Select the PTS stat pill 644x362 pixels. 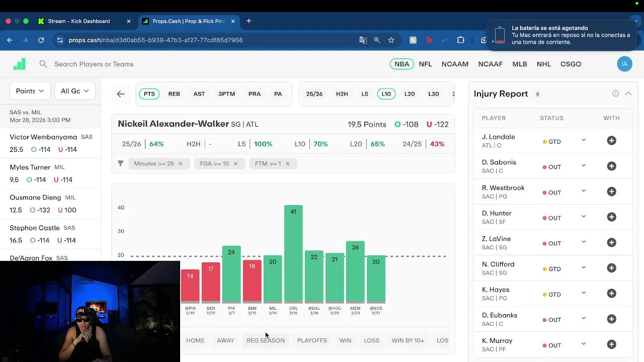click(x=149, y=94)
